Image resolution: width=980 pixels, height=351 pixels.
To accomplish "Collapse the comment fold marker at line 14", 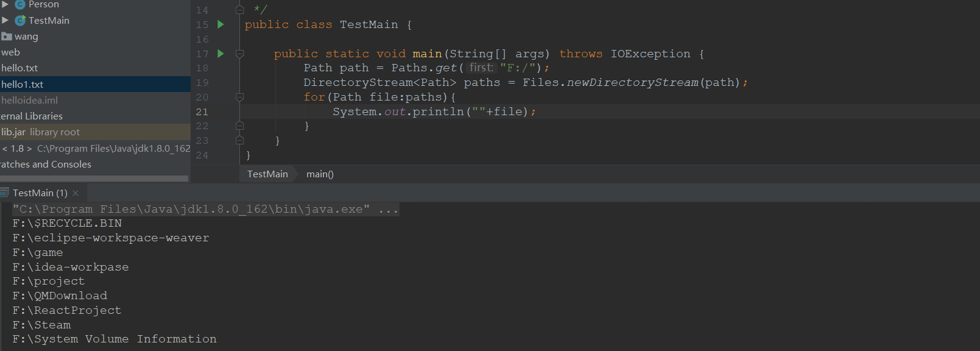I will (239, 10).
